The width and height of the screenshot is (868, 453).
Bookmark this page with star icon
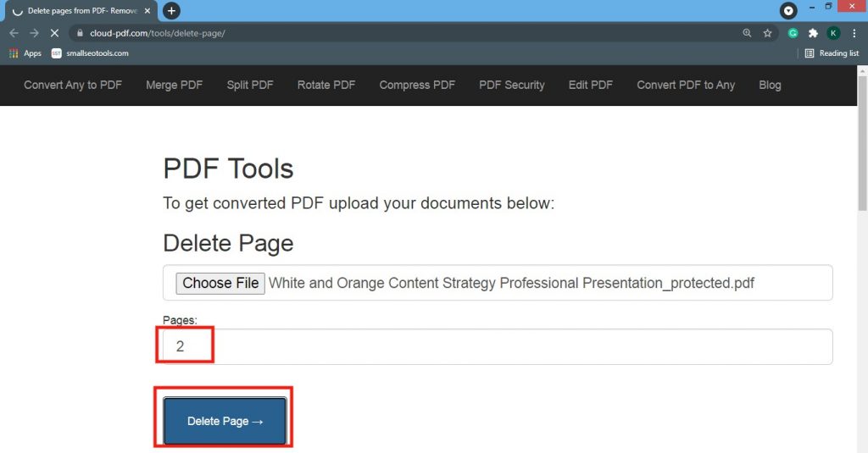coord(767,33)
